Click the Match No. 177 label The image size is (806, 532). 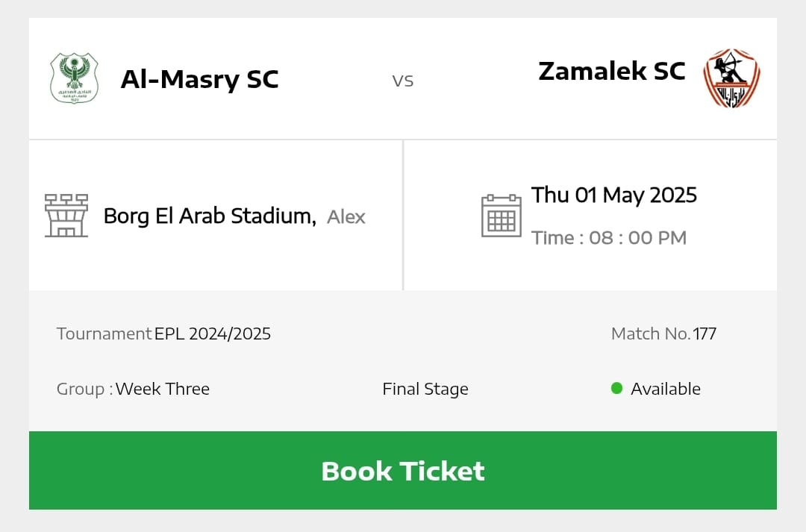(663, 334)
